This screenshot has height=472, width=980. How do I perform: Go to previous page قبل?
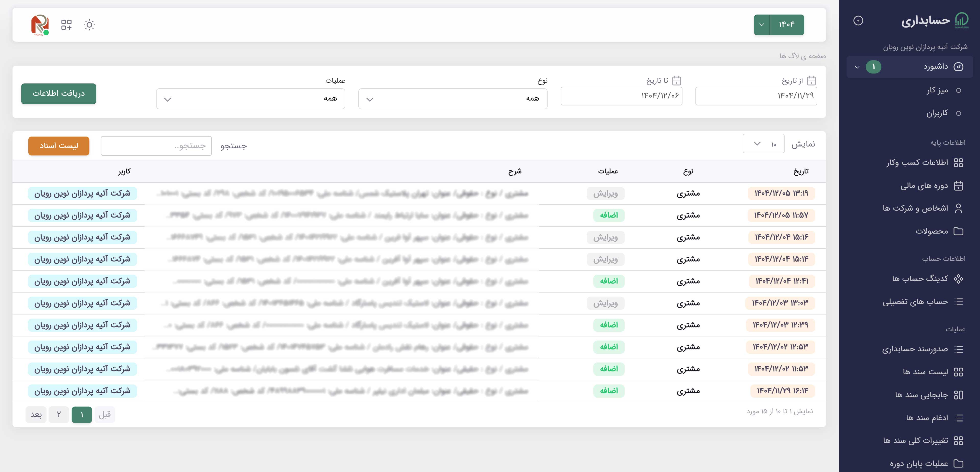pyautogui.click(x=105, y=415)
